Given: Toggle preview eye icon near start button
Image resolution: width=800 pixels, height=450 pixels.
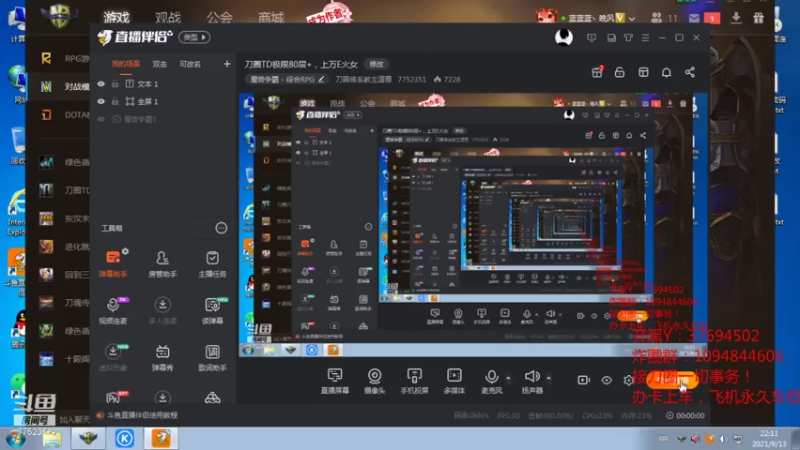Looking at the screenshot, I should point(606,380).
